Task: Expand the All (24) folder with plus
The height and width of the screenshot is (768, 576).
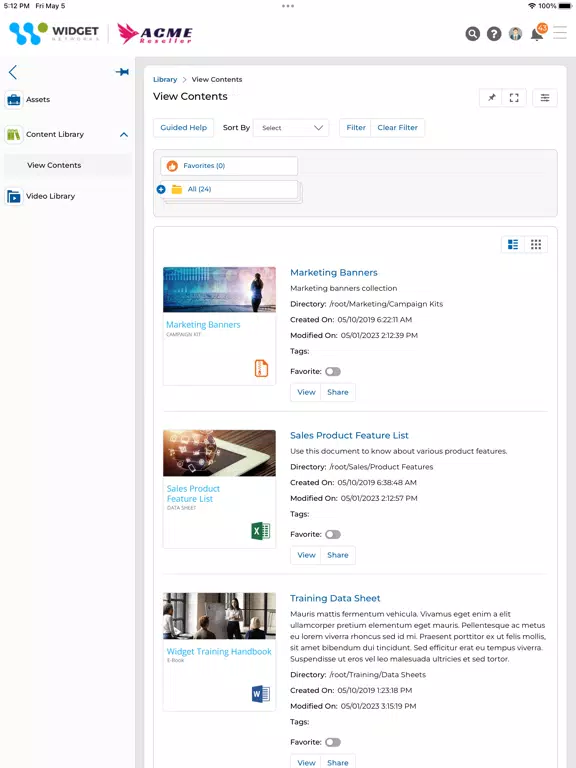Action: coord(161,189)
